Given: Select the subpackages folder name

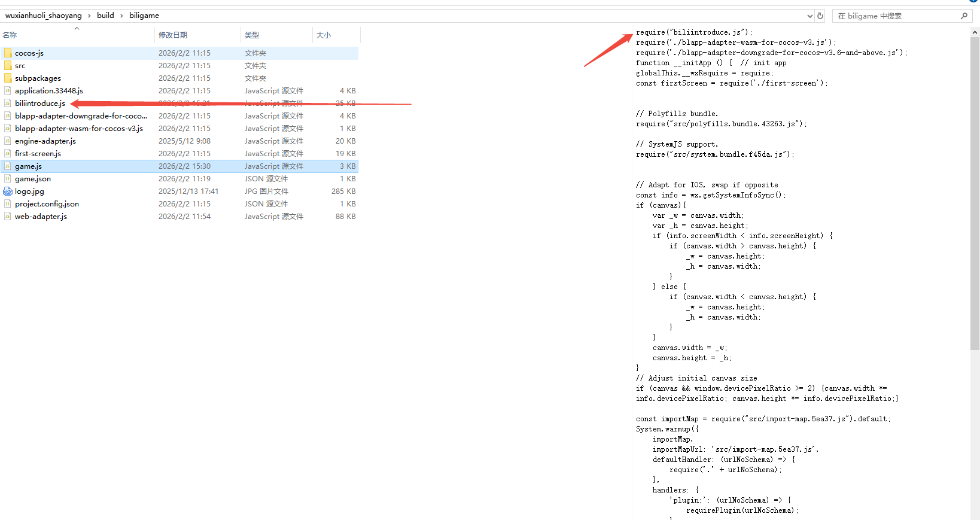Looking at the screenshot, I should point(38,78).
